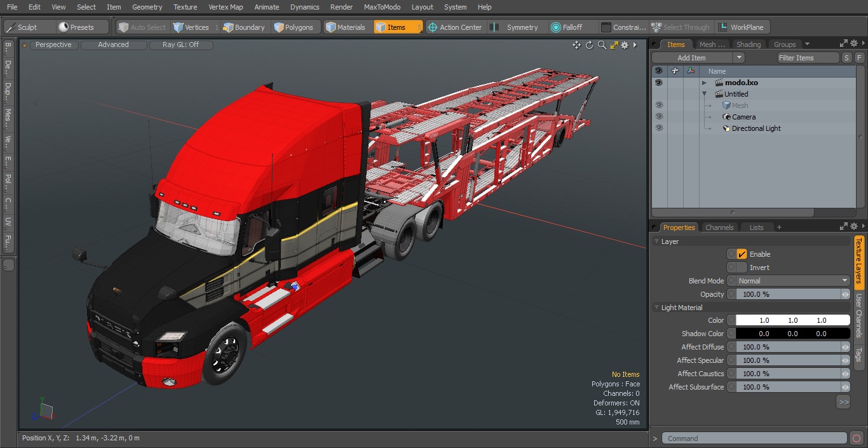The width and height of the screenshot is (868, 448).
Task: Open Constraints options
Action: (x=624, y=27)
